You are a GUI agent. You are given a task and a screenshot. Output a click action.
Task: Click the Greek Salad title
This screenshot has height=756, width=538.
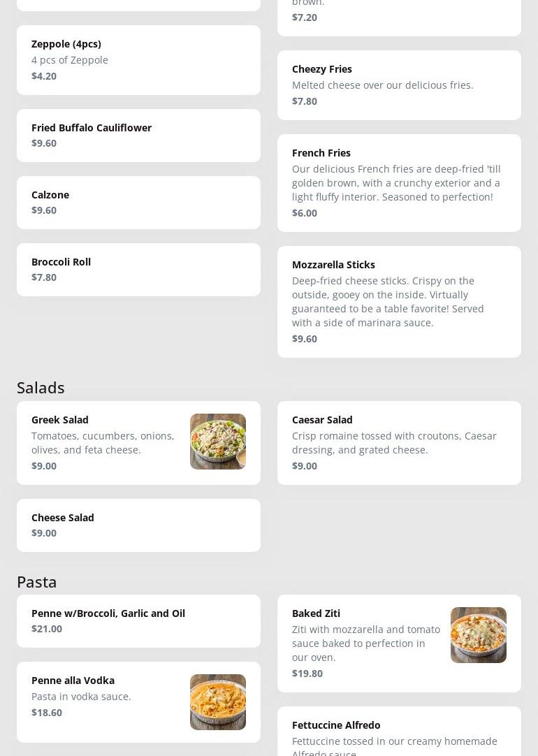tap(60, 420)
